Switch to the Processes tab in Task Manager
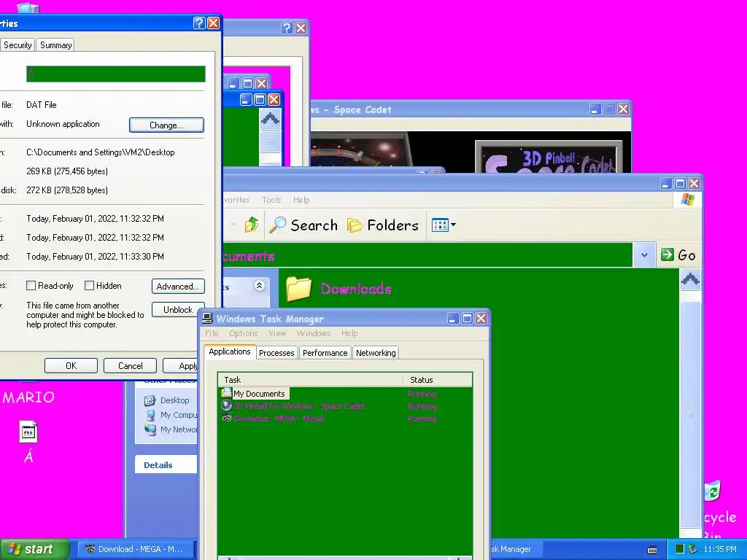This screenshot has height=560, width=747. [x=276, y=353]
